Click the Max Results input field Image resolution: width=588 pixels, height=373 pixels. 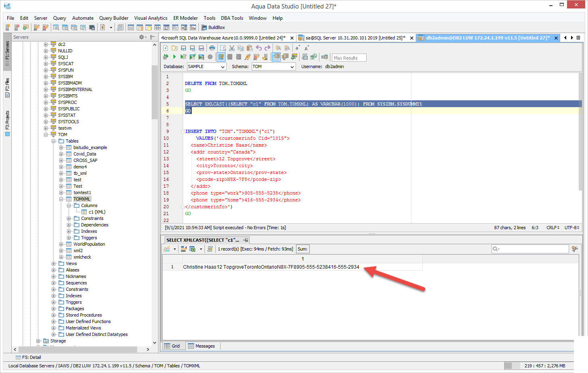349,58
